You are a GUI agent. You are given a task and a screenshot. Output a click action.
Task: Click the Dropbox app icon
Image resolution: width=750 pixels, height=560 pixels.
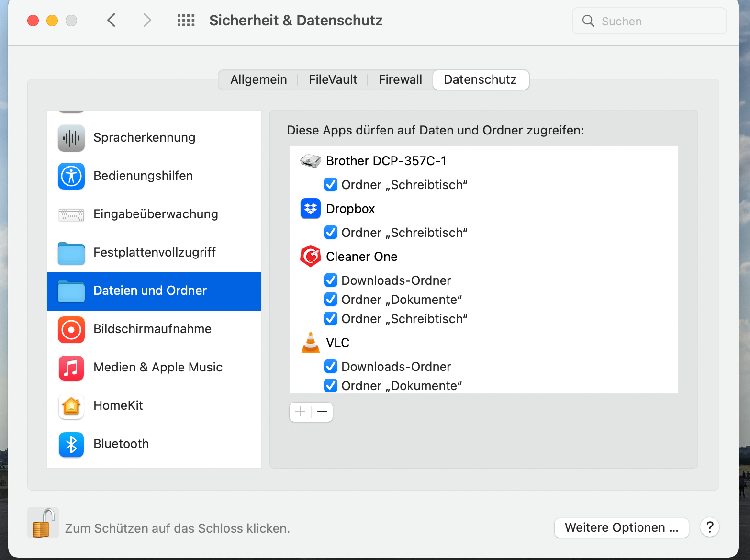point(311,209)
